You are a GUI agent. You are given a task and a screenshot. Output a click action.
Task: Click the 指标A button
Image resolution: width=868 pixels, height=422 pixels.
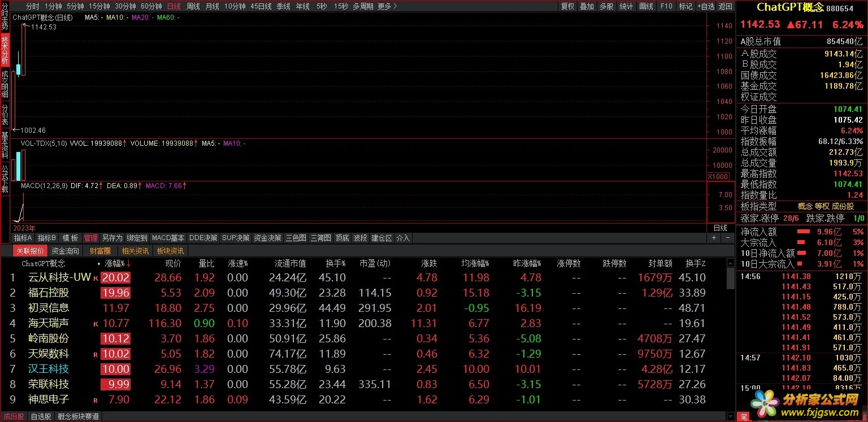coord(23,238)
